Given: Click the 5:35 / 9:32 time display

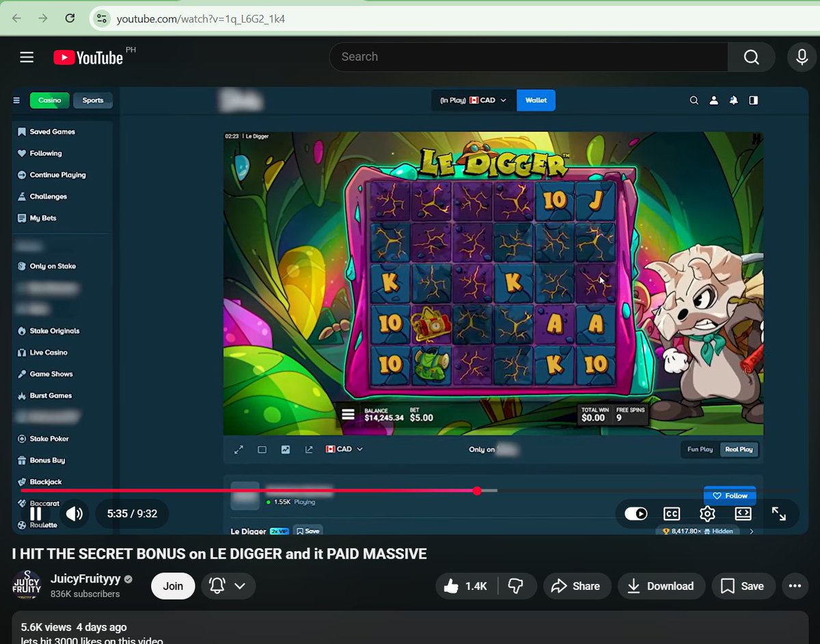Looking at the screenshot, I should 132,514.
